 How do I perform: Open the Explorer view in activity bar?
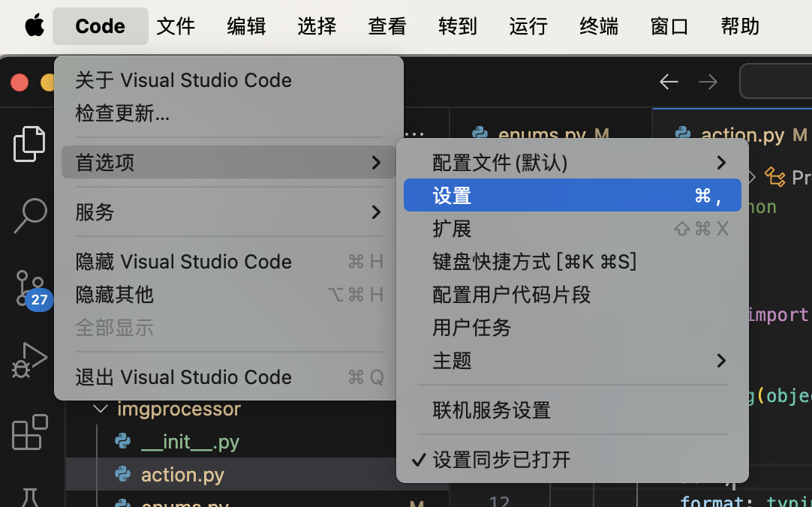(x=29, y=144)
